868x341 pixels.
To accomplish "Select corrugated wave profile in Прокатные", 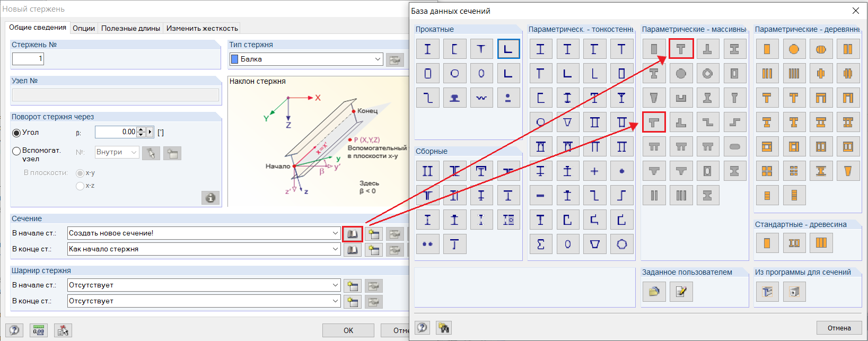I will point(481,98).
